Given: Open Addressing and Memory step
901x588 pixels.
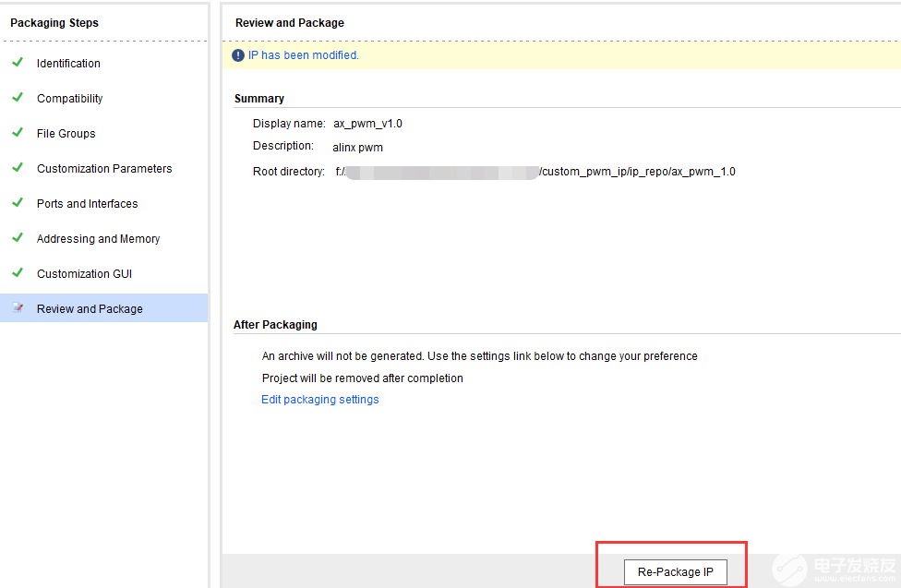Looking at the screenshot, I should click(98, 239).
